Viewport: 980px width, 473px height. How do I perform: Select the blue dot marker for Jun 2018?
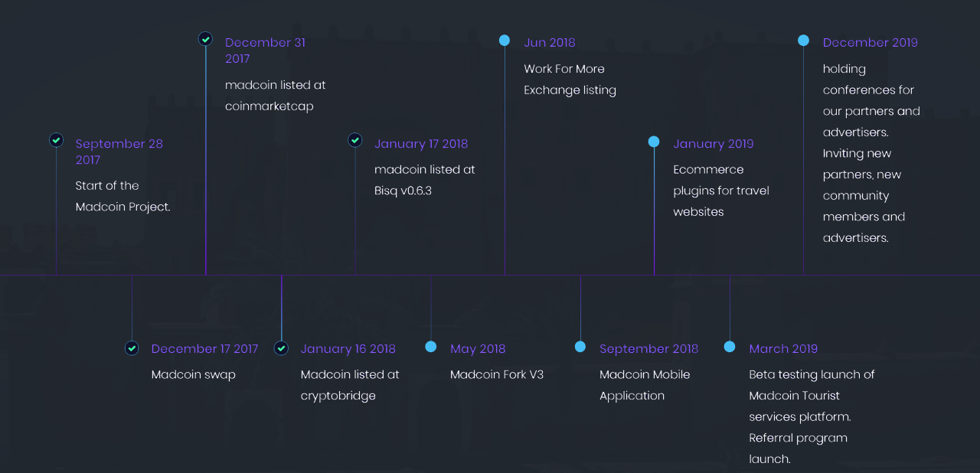click(x=504, y=41)
